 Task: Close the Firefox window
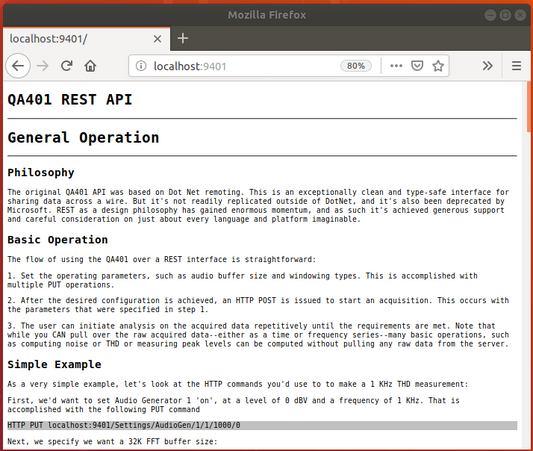(x=520, y=15)
